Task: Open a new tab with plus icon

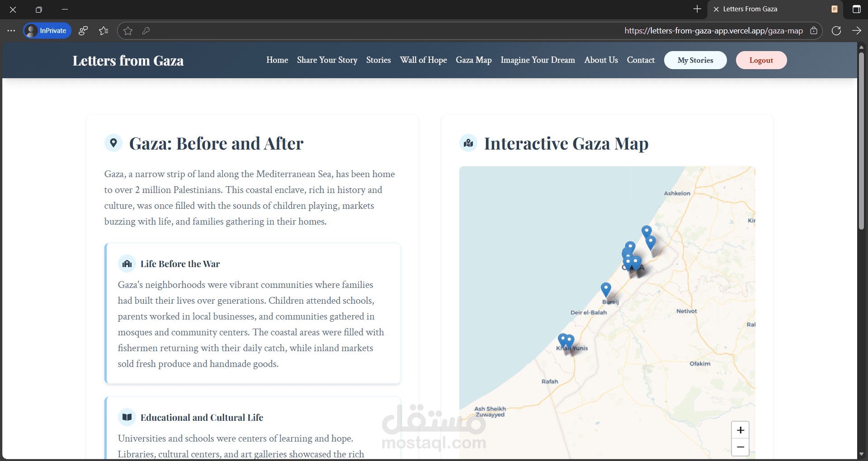Action: [x=697, y=9]
